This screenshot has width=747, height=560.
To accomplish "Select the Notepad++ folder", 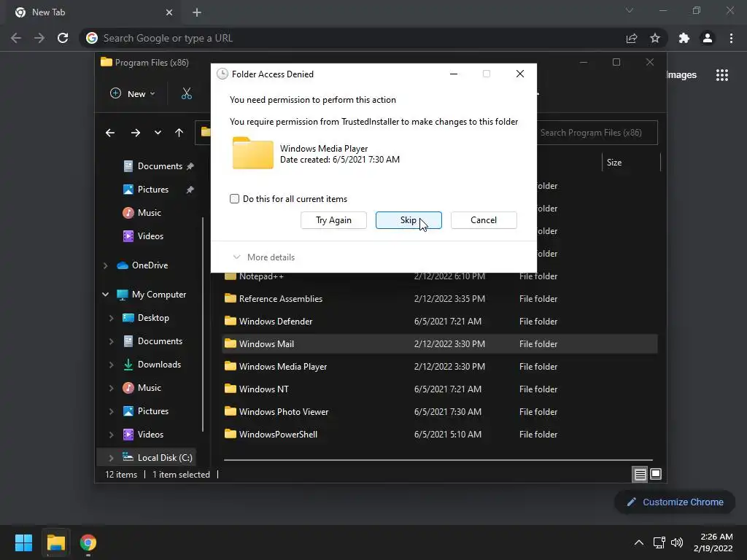I will pos(439,276).
